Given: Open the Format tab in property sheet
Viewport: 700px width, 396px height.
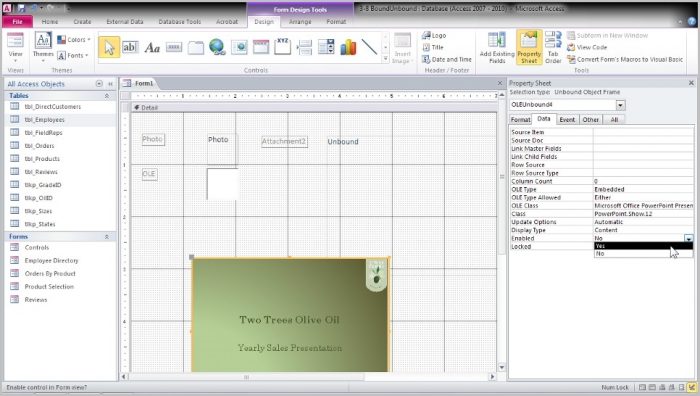Looking at the screenshot, I should tap(521, 120).
